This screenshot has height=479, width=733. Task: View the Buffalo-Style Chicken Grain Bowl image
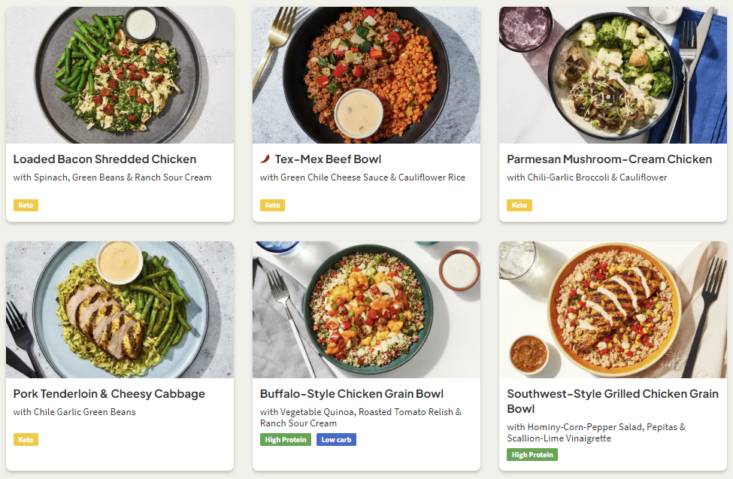coord(366,309)
